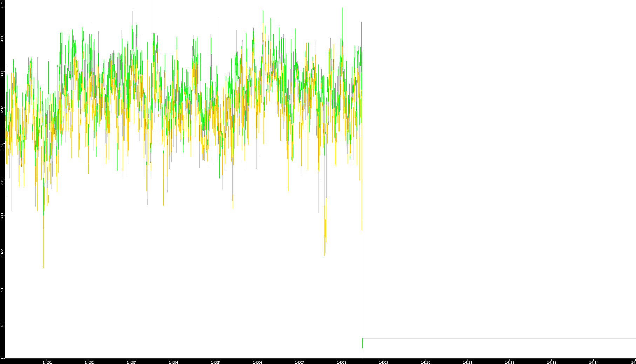Screen dimensions: 636x364
Task: Select the 14:14 time axis label
Action: [594, 362]
